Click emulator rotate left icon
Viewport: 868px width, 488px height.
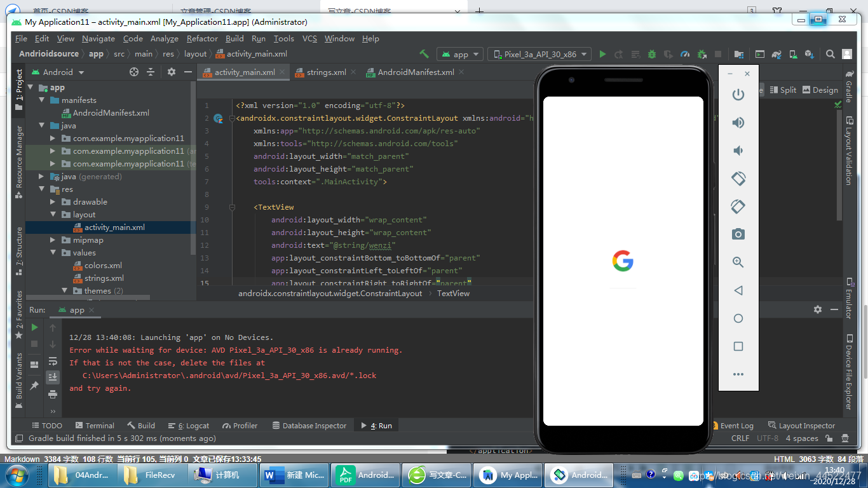[738, 179]
